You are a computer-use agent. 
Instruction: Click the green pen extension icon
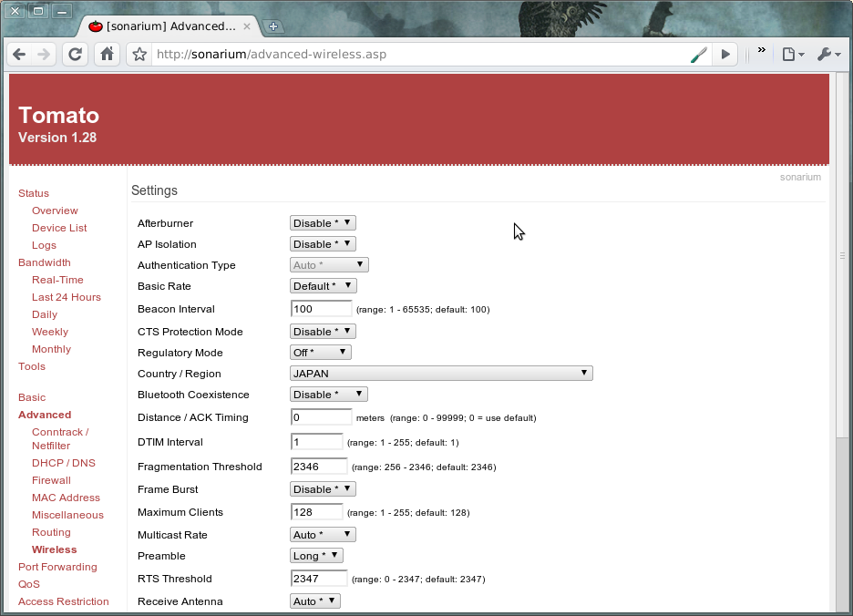[698, 55]
